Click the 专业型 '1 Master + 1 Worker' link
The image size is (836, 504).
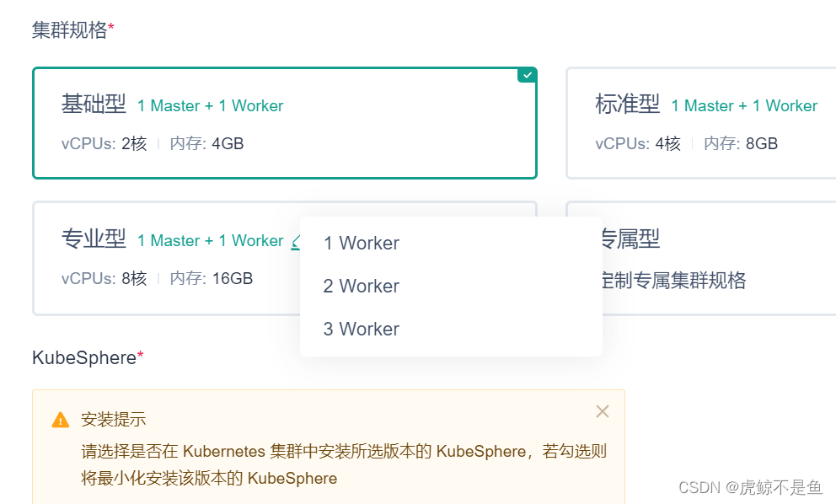(211, 240)
